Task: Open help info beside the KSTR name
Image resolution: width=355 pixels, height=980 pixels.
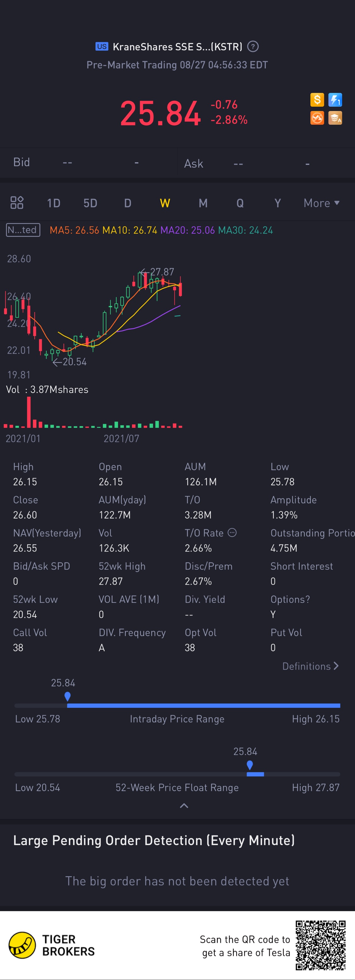Action: [253, 47]
